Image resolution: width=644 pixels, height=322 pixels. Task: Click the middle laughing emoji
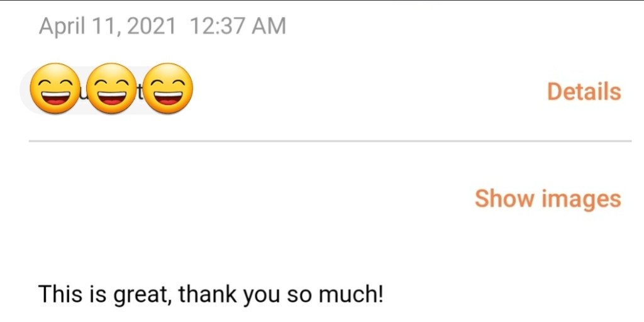111,89
